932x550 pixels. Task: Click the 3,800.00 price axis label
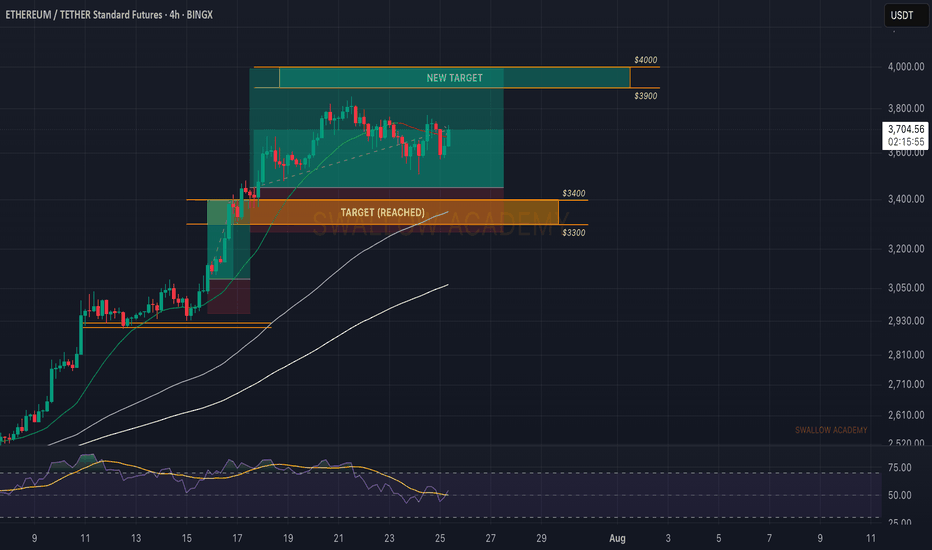tap(906, 108)
